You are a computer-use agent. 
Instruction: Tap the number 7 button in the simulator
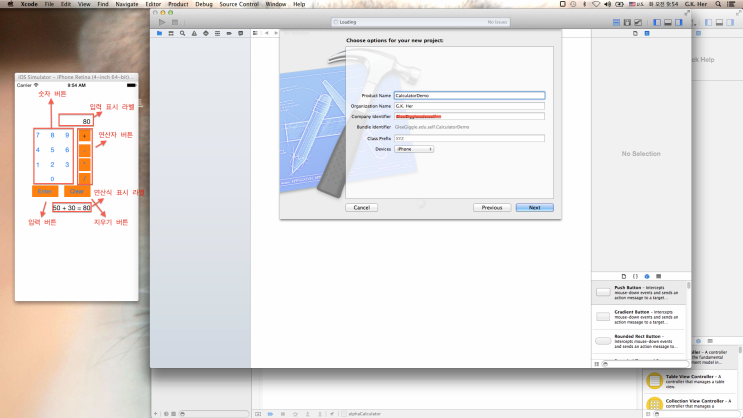(x=38, y=135)
